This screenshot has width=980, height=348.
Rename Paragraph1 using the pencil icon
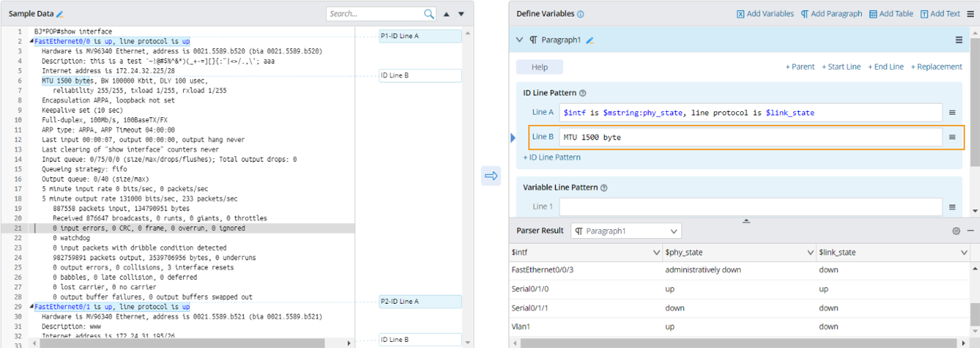590,40
